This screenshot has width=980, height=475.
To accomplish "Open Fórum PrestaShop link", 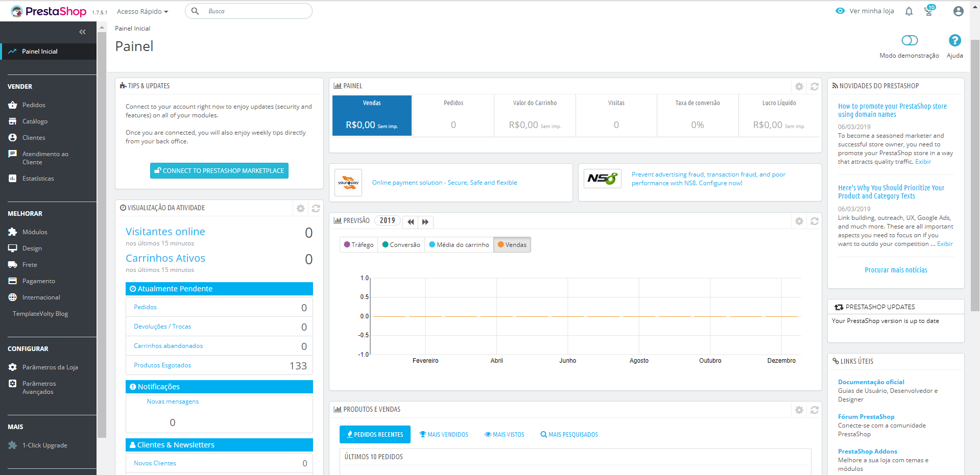I will [x=866, y=417].
